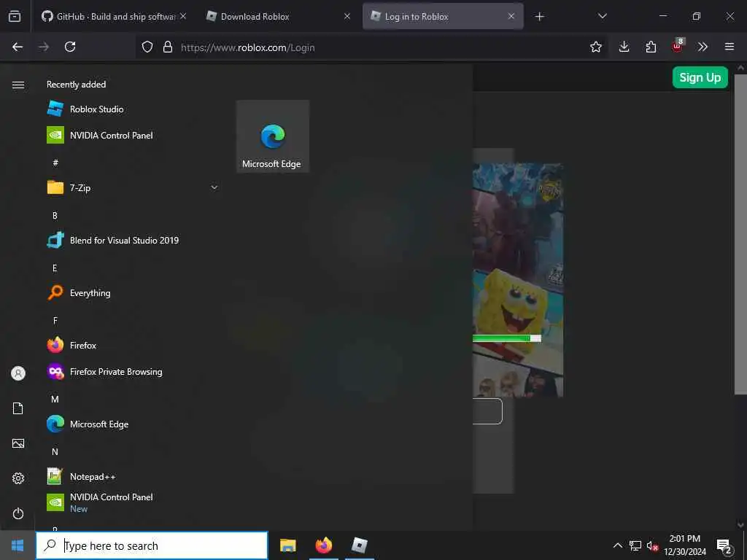Click the green Sign Up button
Viewport: 747px width, 560px height.
coord(700,77)
